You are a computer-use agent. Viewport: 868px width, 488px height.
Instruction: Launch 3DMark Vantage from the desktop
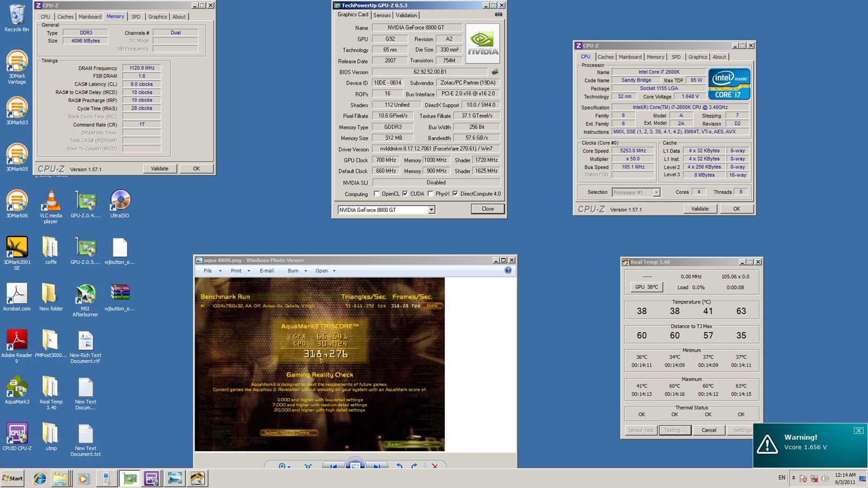point(17,67)
